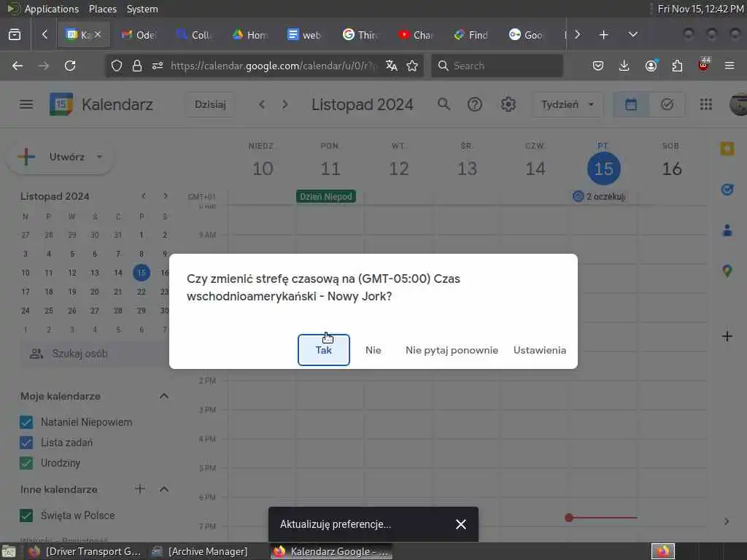The width and height of the screenshot is (747, 560).
Task: Open Firefox downloads icon
Action: coord(624,66)
